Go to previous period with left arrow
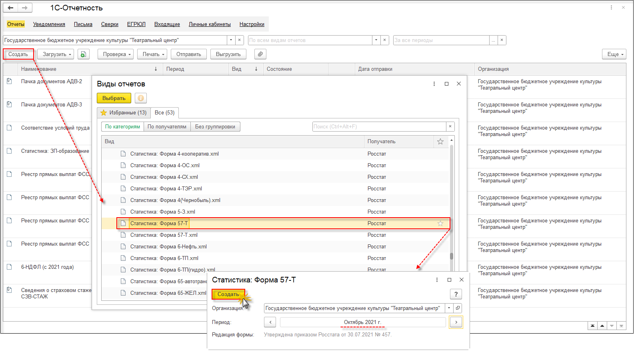Viewport: 644px width, 360px height. (x=270, y=322)
